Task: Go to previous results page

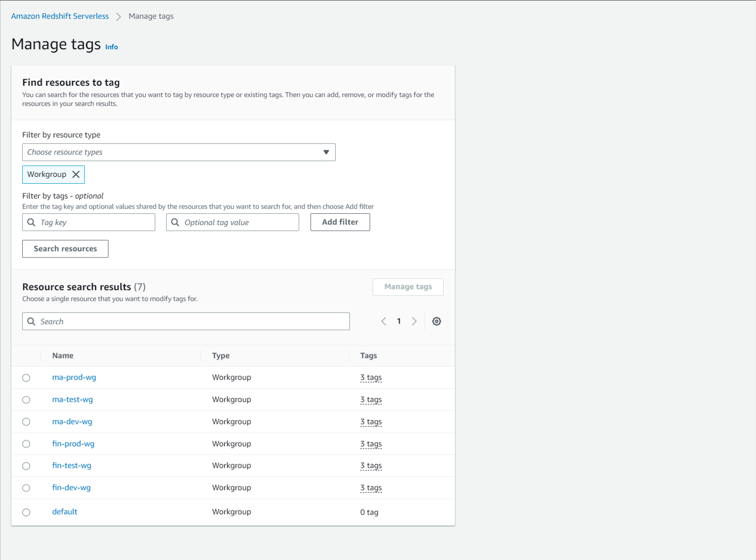Action: 383,322
